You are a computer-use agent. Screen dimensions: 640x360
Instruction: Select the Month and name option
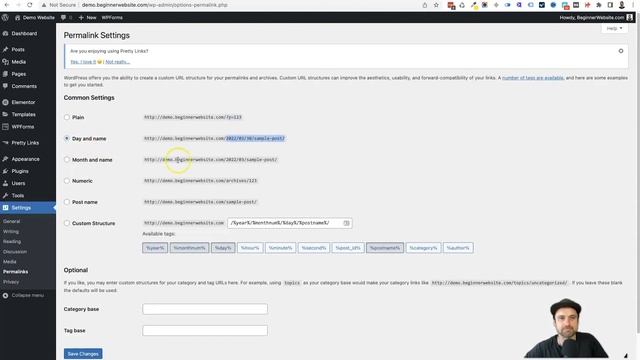point(67,160)
